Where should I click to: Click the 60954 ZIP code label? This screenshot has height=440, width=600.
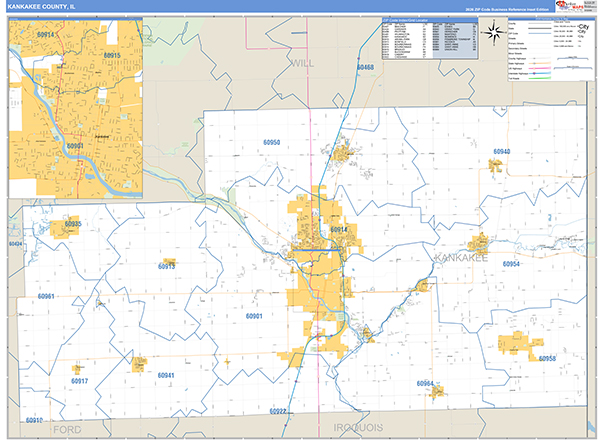511,264
